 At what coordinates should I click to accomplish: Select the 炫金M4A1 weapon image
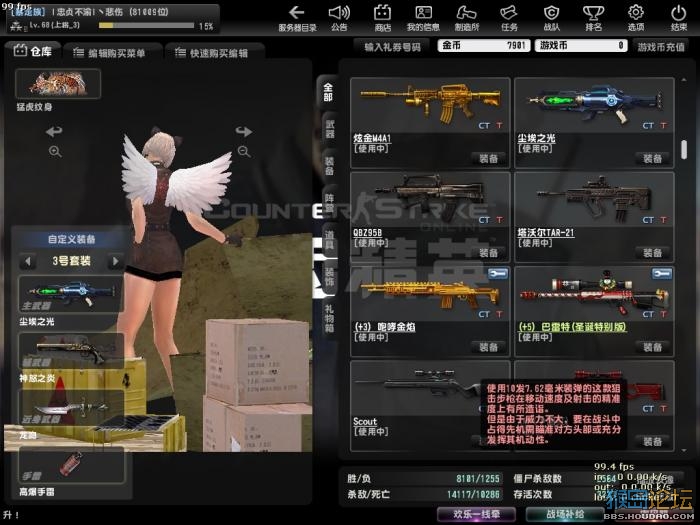(430, 103)
